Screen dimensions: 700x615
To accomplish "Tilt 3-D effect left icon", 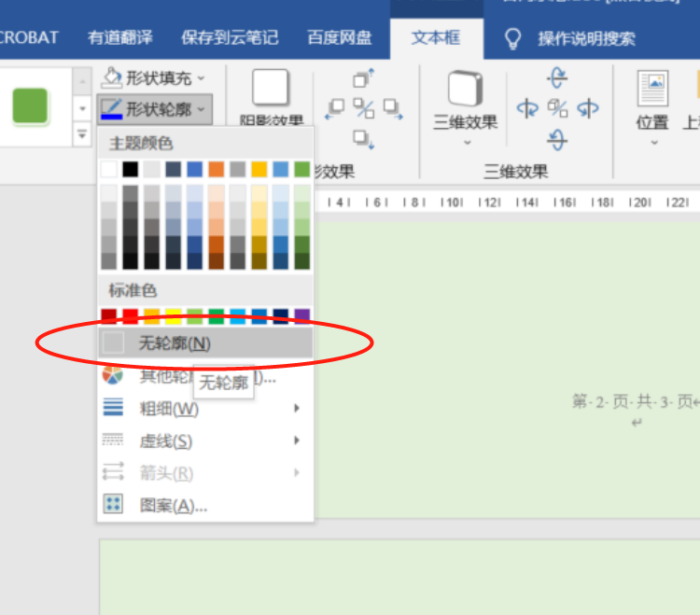I will [527, 108].
